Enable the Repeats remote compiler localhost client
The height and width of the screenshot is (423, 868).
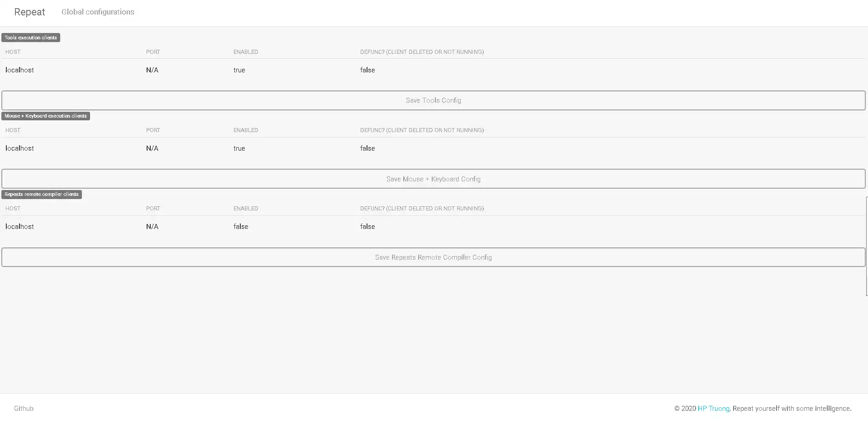click(241, 227)
